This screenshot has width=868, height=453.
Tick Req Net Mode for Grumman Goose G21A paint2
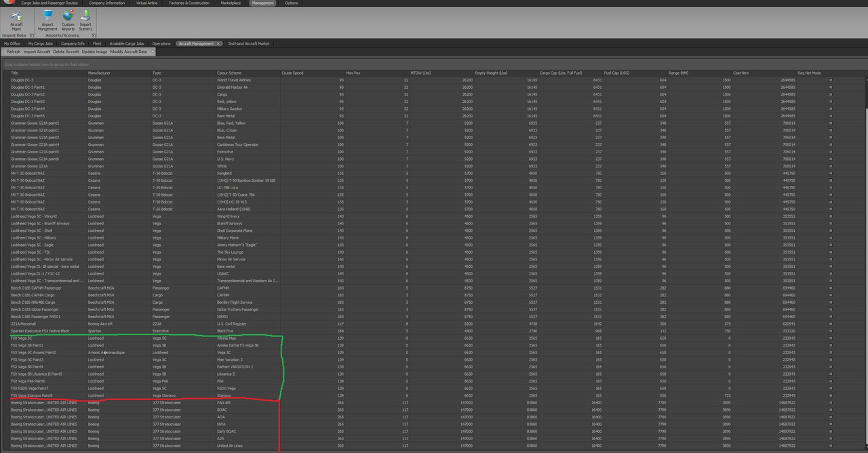[x=831, y=123]
